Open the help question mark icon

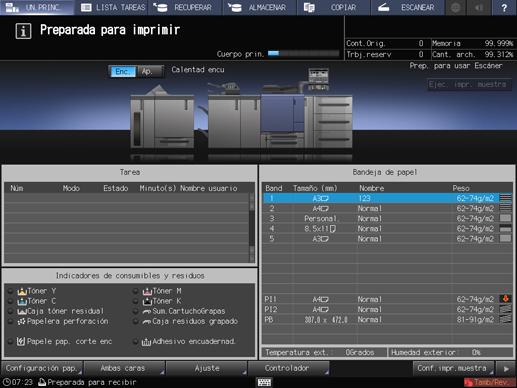(x=504, y=7)
